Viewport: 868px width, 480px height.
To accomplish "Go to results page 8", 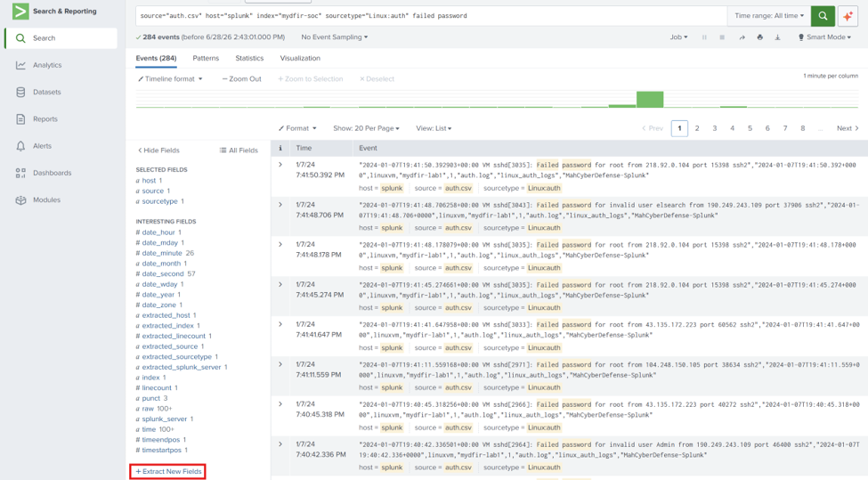I will point(803,128).
